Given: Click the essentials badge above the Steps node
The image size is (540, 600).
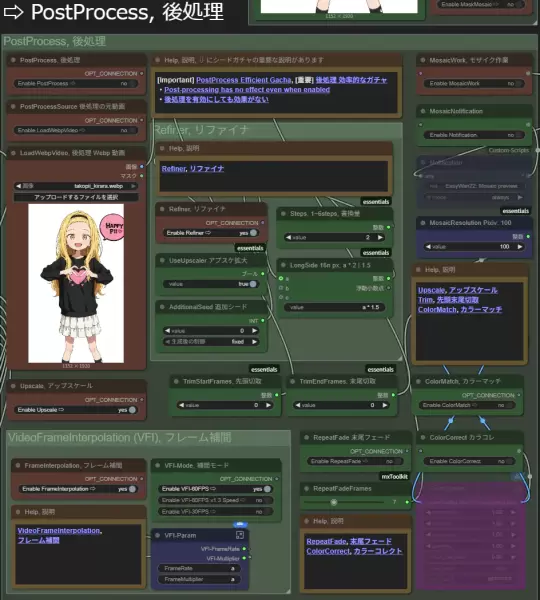Looking at the screenshot, I should (x=376, y=202).
